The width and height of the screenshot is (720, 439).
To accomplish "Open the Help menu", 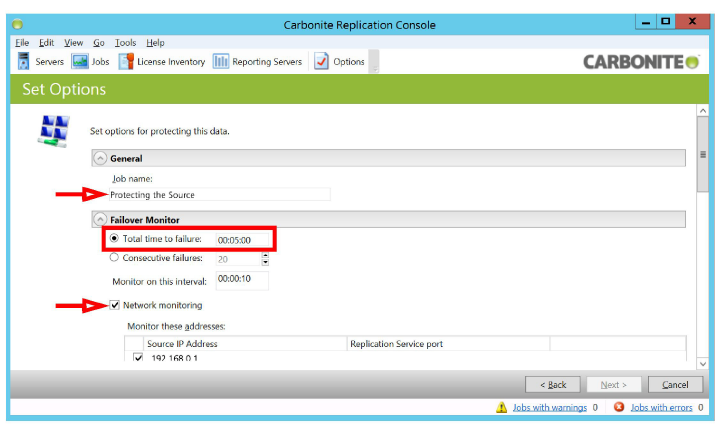I will pos(155,43).
